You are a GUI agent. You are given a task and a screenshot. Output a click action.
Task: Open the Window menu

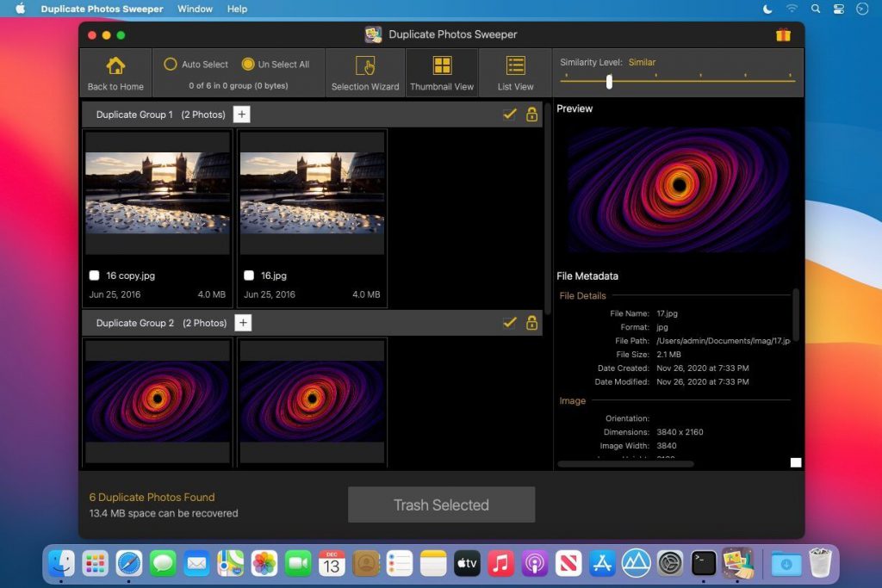point(195,9)
